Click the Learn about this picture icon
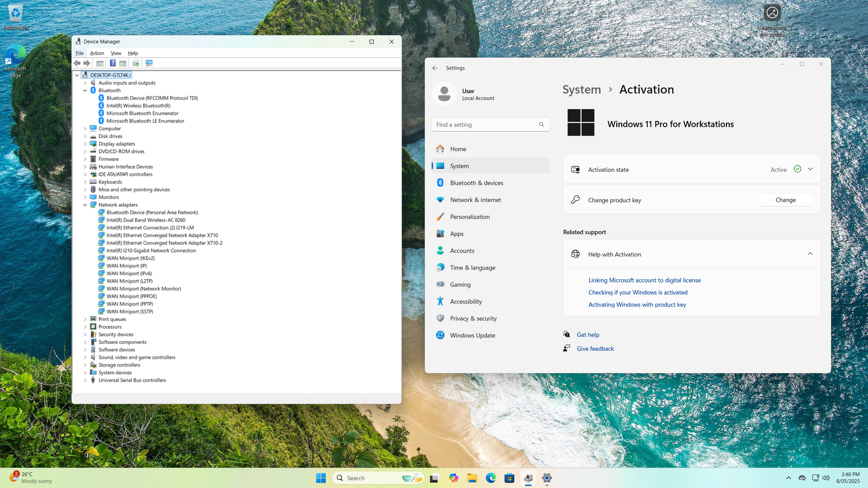 pyautogui.click(x=772, y=21)
